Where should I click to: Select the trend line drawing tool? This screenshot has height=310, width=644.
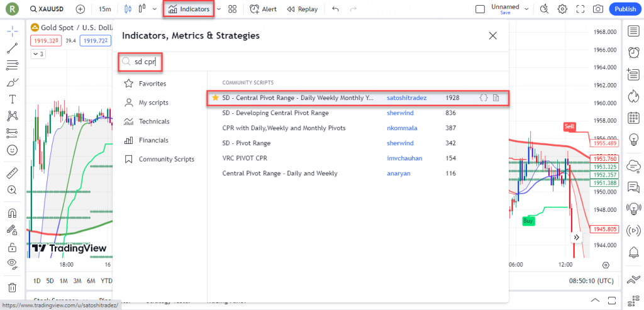tap(13, 48)
